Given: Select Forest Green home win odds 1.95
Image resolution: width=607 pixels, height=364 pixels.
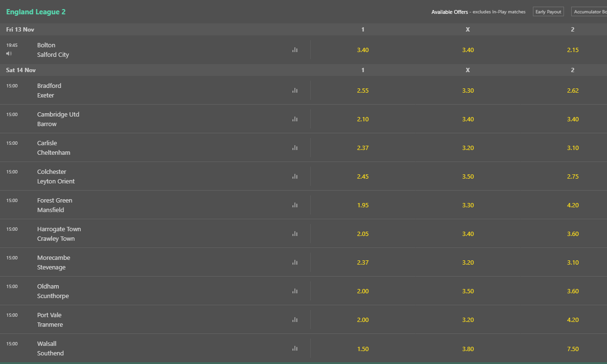Looking at the screenshot, I should pyautogui.click(x=363, y=205).
